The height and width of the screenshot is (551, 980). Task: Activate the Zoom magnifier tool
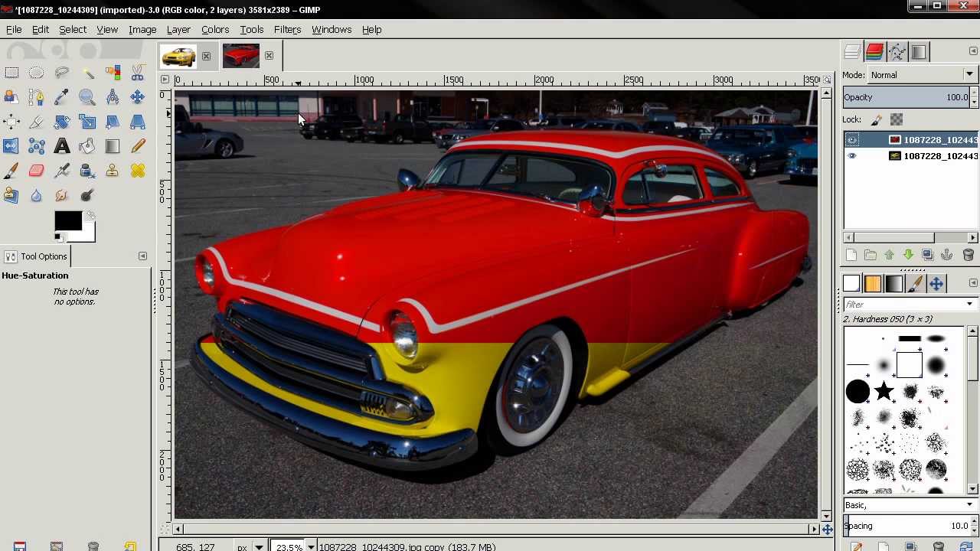87,97
